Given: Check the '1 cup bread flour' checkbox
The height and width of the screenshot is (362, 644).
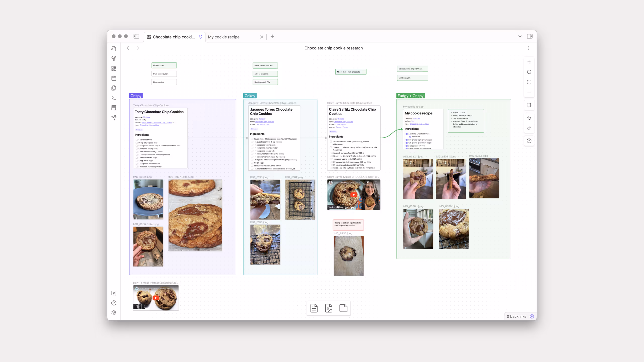Looking at the screenshot, I should click(x=137, y=140).
